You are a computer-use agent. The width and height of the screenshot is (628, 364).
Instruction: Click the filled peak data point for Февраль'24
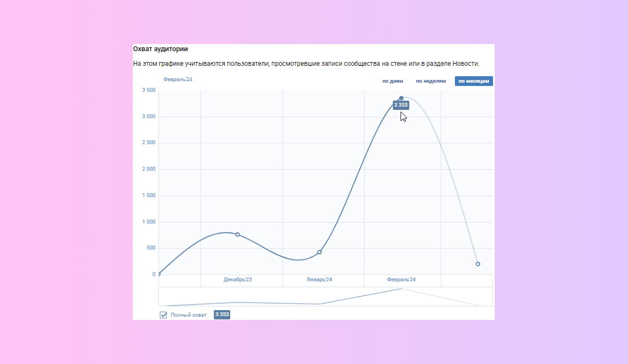pos(401,98)
